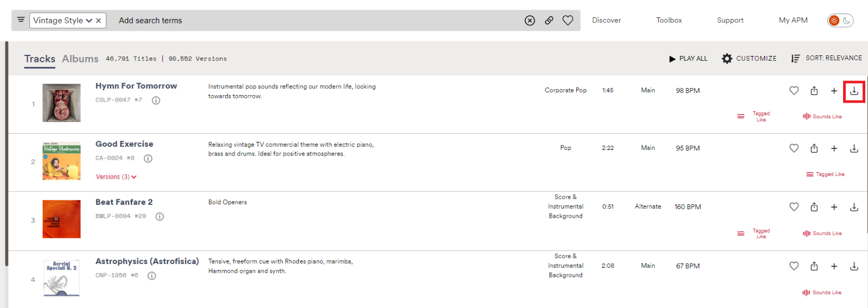
Task: Find Sounds Like tracks for Astrophysics
Action: coord(822,293)
